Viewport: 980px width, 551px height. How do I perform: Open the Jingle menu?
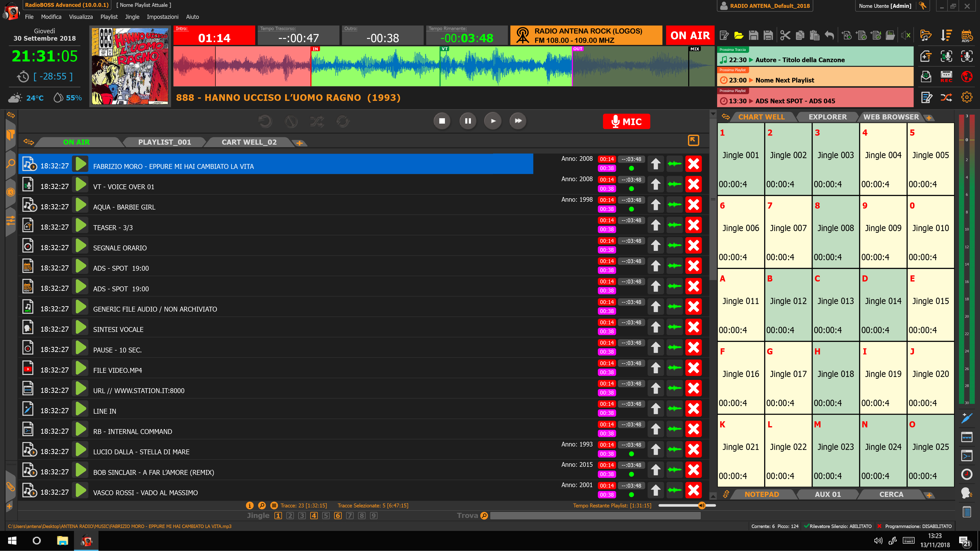(132, 17)
